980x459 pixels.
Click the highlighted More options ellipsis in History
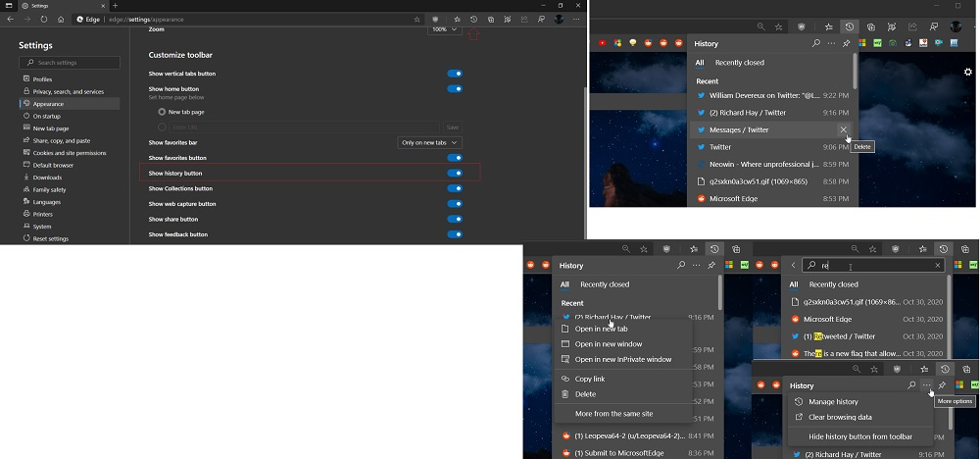click(926, 385)
